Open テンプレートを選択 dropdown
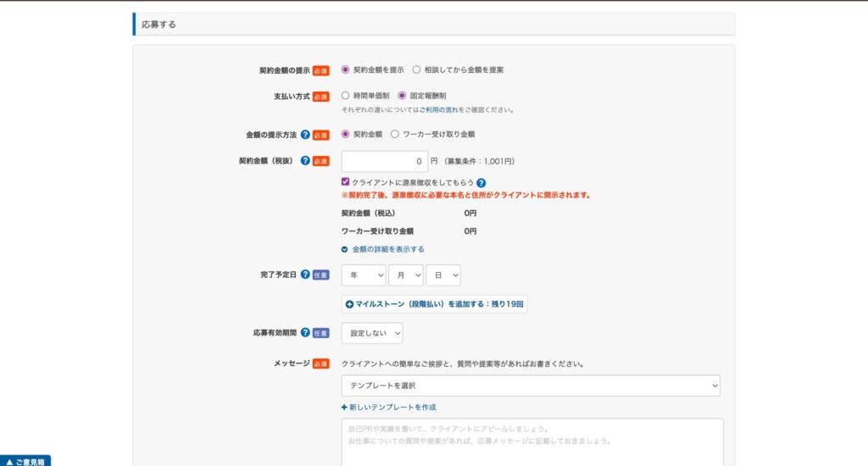 point(531,386)
